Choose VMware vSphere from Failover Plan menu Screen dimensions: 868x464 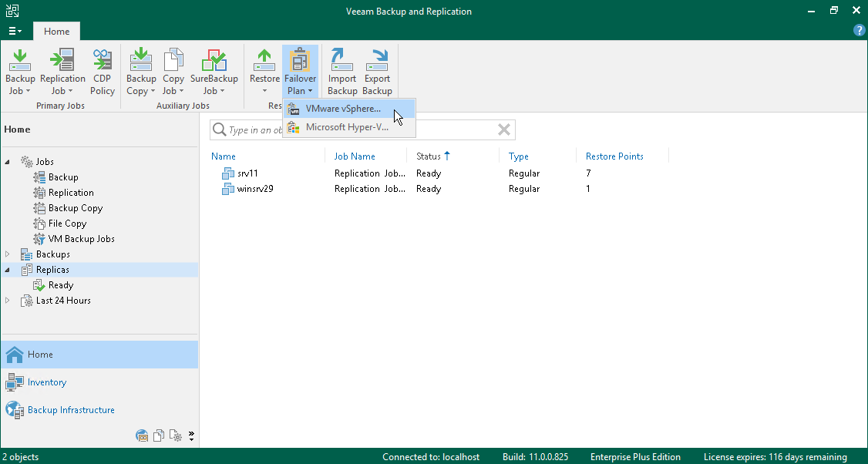[x=349, y=109]
